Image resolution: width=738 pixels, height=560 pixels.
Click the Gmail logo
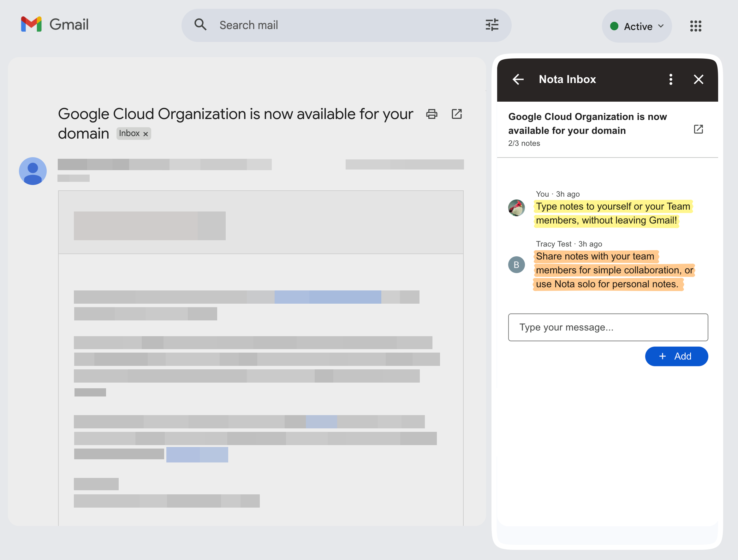[54, 24]
